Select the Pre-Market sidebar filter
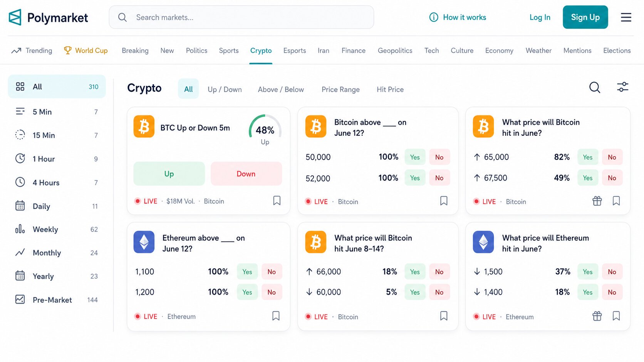Screen dimensions: 644x362 pos(57,300)
